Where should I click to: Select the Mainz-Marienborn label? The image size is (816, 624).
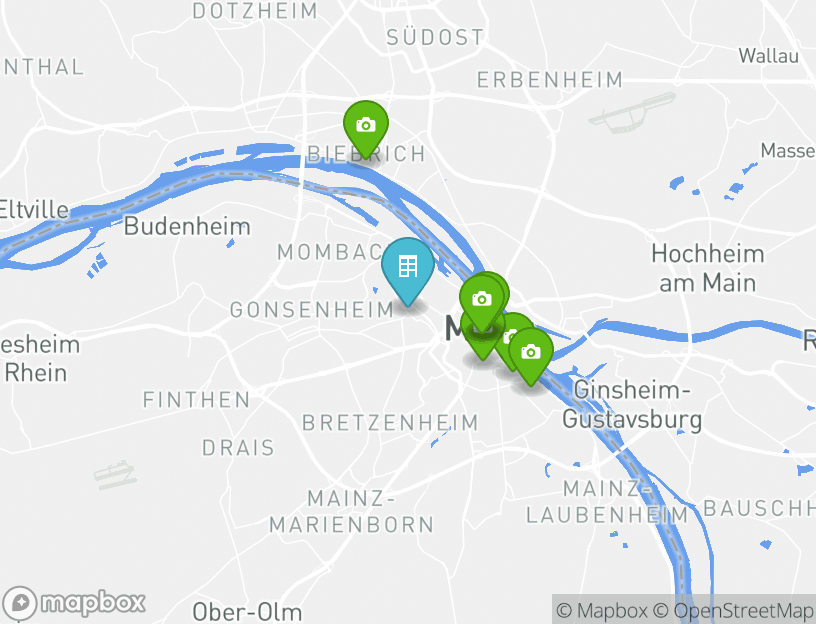(x=352, y=512)
